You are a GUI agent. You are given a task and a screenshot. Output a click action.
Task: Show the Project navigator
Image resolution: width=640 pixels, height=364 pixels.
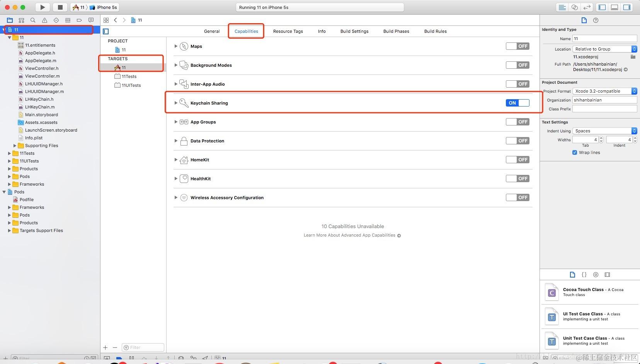tap(10, 20)
